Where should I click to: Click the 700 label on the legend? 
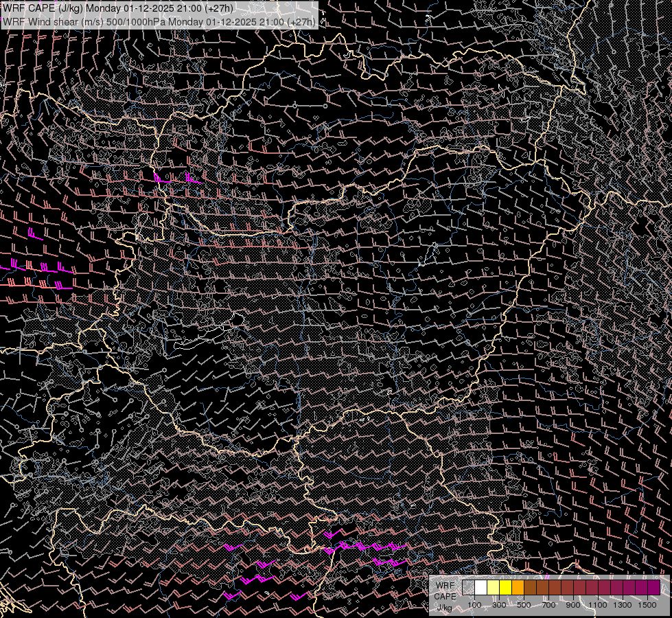coord(548,605)
